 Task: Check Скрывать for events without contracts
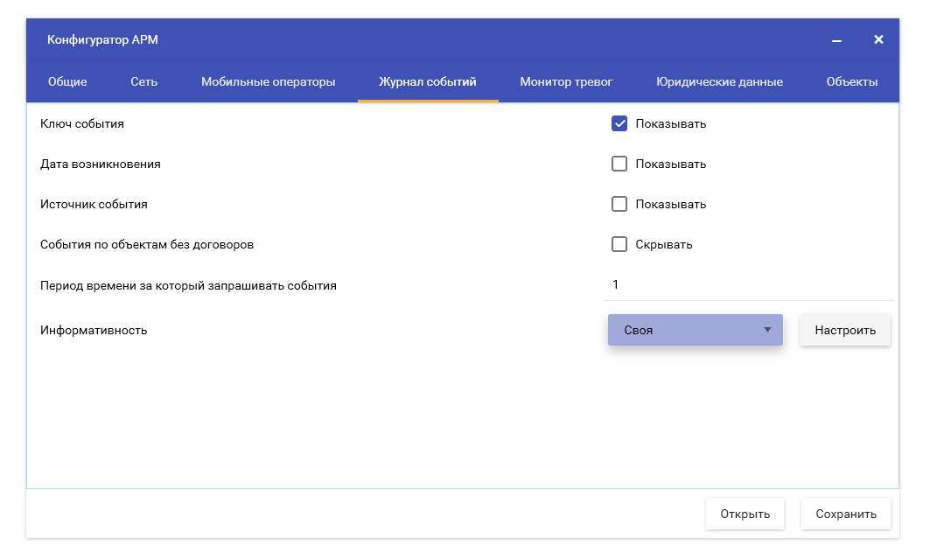(619, 244)
